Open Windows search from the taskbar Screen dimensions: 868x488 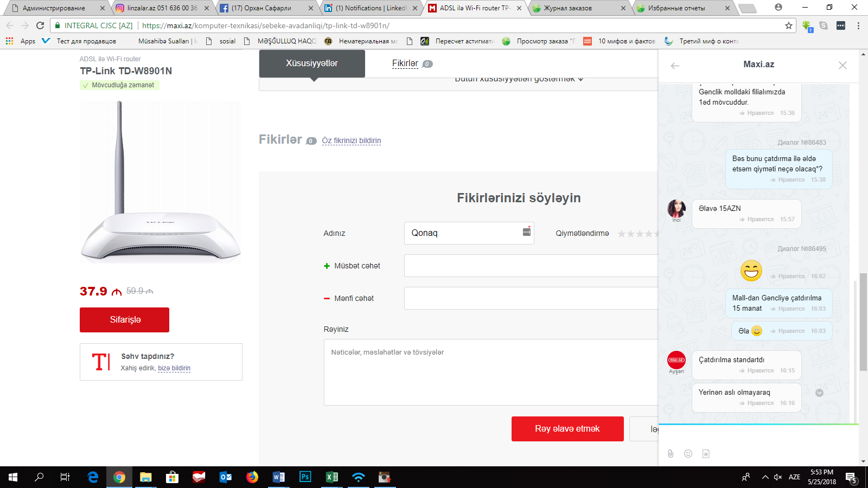click(39, 477)
